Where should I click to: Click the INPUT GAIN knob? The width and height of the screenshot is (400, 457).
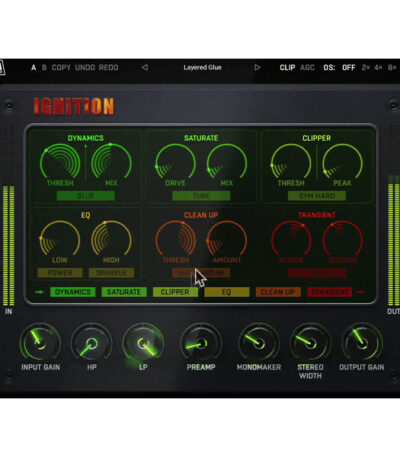coord(40,343)
